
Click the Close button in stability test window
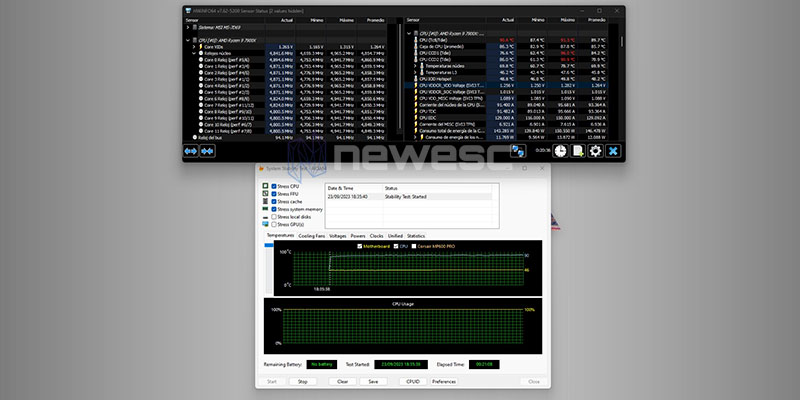point(534,382)
